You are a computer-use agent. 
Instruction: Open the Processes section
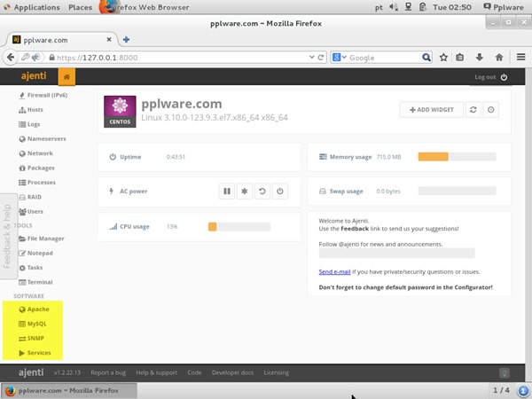(37, 183)
